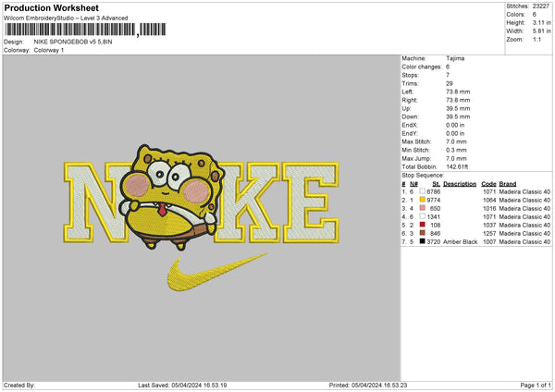This screenshot has width=555, height=392.
Task: Click the Trims value '29'
Action: (450, 83)
